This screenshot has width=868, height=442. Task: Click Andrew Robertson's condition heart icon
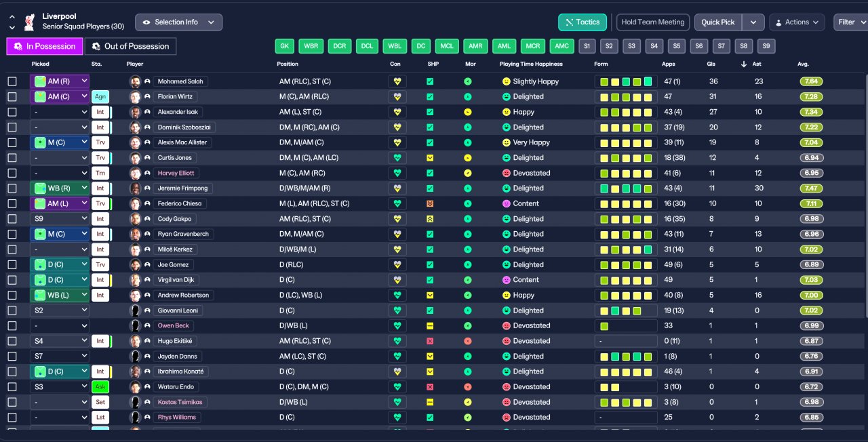397,295
